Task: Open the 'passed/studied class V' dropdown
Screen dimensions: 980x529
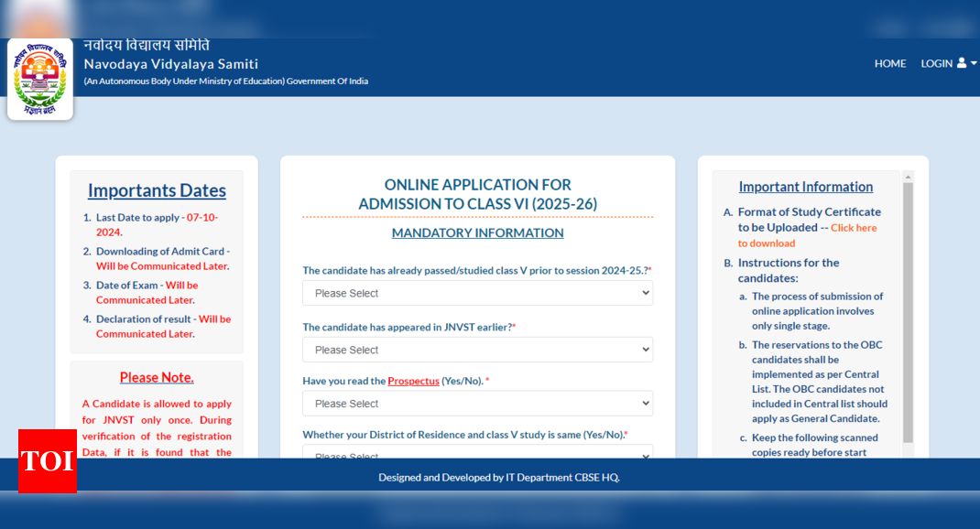Action: 477,293
